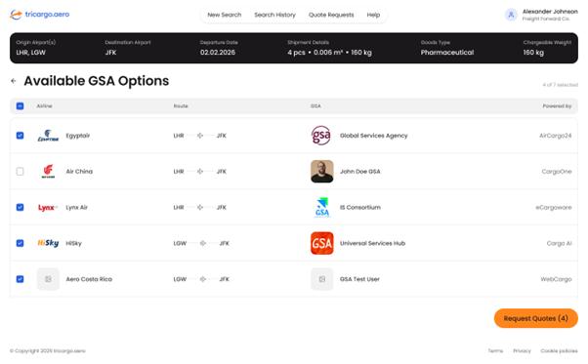The width and height of the screenshot is (588, 364).
Task: Click the Available GSA Options heading
Action: click(x=97, y=81)
